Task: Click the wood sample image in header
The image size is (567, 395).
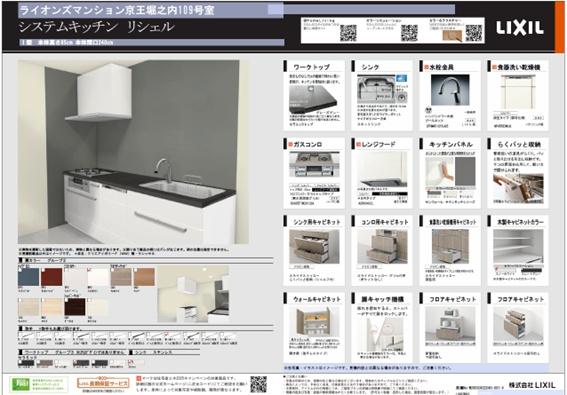Action: point(452,35)
